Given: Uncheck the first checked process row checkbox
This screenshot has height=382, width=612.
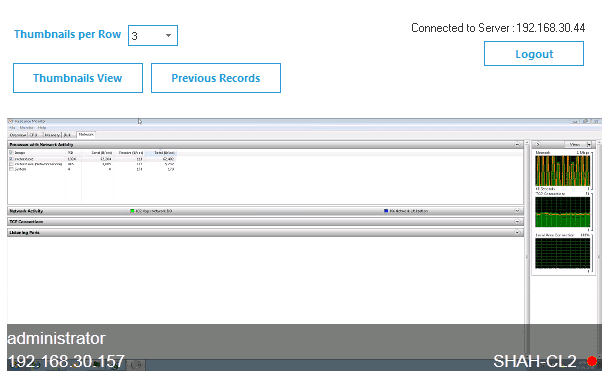Looking at the screenshot, I should click(x=11, y=159).
